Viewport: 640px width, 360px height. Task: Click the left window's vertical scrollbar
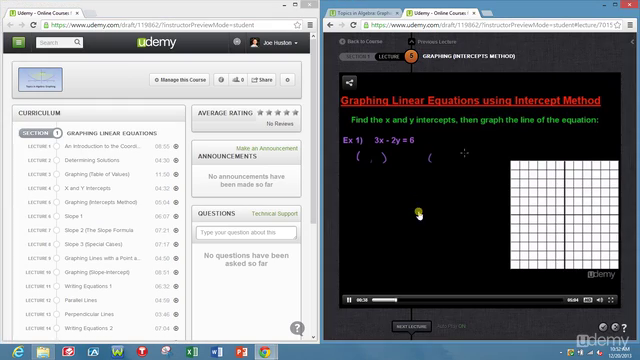coord(313,131)
